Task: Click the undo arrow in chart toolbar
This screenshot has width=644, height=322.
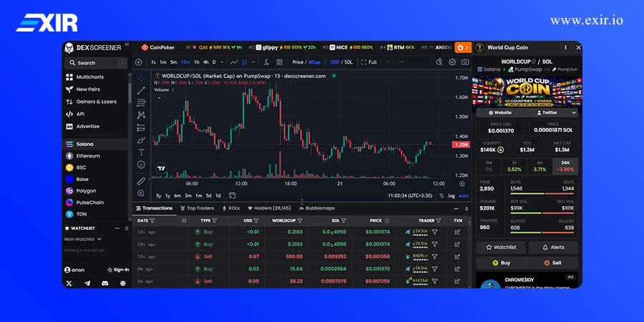Action: pos(388,62)
